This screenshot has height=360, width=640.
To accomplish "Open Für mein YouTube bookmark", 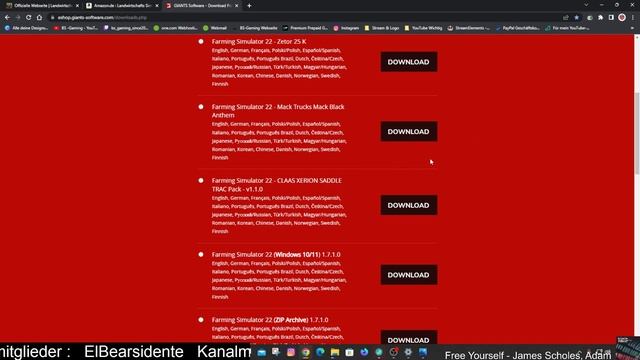I will pyautogui.click(x=567, y=28).
